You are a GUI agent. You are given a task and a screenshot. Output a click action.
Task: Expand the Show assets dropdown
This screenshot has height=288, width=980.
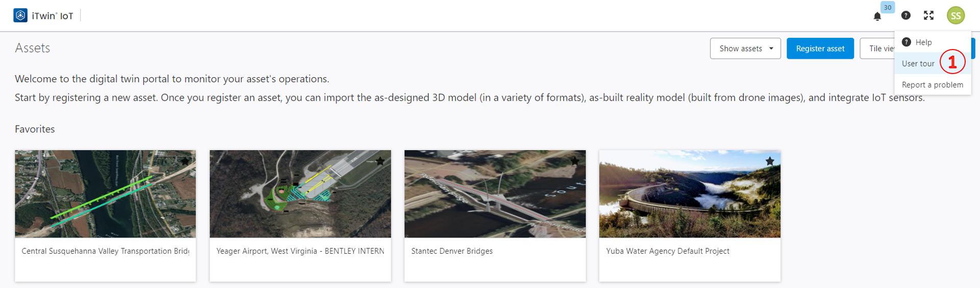[x=745, y=49]
